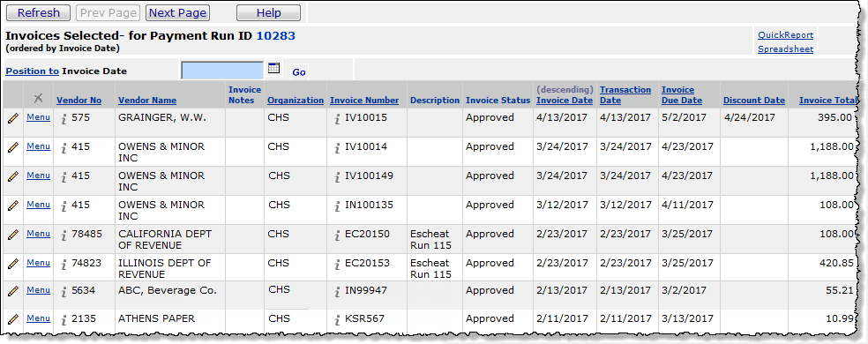The image size is (868, 344).
Task: Click the Refresh button
Action: point(38,12)
